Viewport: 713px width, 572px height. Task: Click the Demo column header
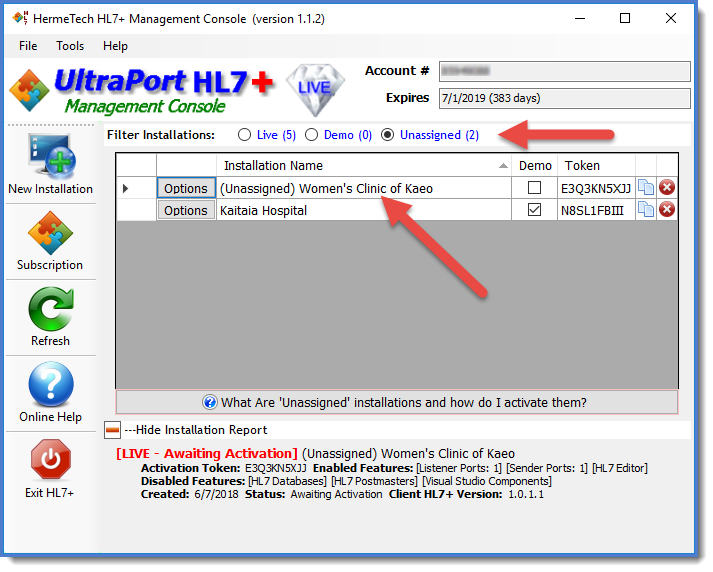535,166
